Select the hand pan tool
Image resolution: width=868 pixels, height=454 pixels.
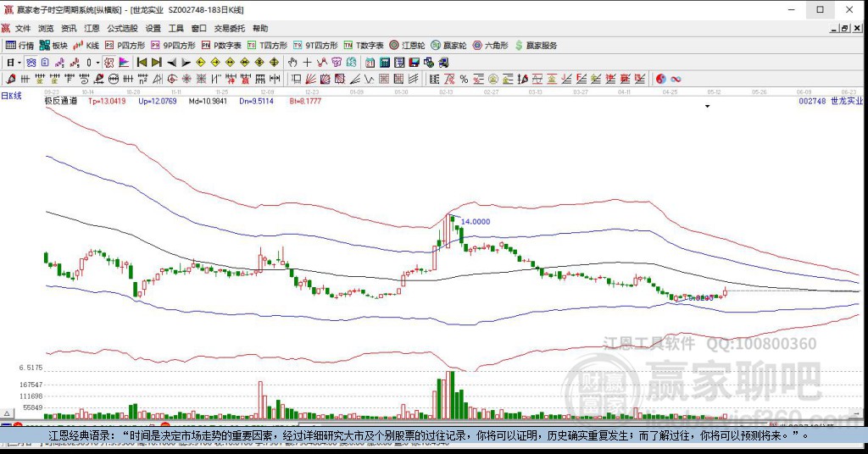292,63
